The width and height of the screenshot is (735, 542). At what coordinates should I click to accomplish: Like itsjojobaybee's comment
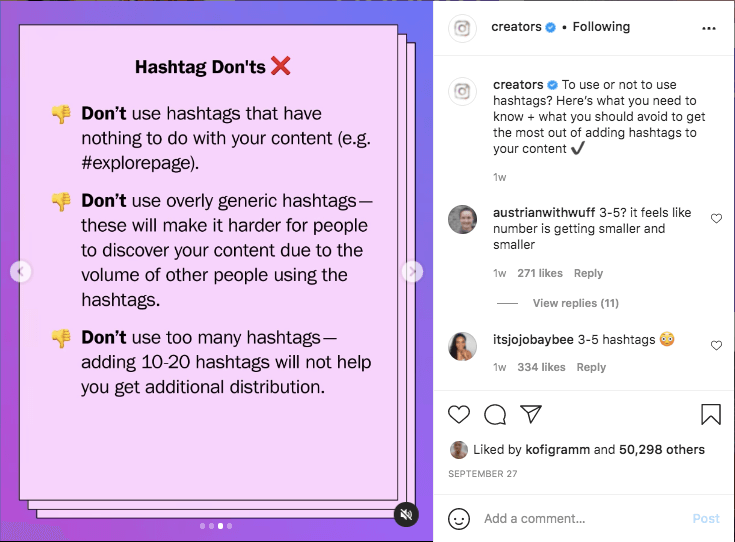click(716, 345)
